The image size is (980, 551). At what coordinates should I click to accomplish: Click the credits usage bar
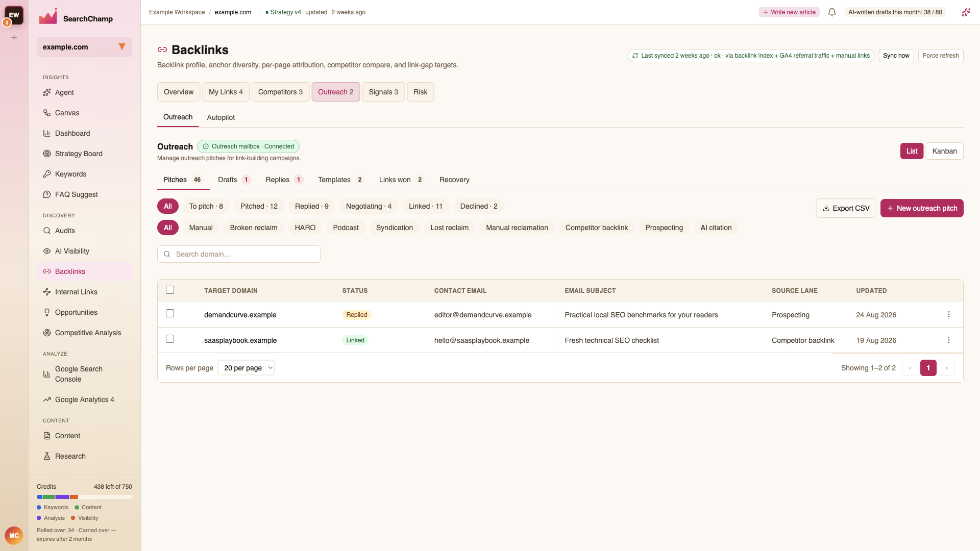[84, 497]
